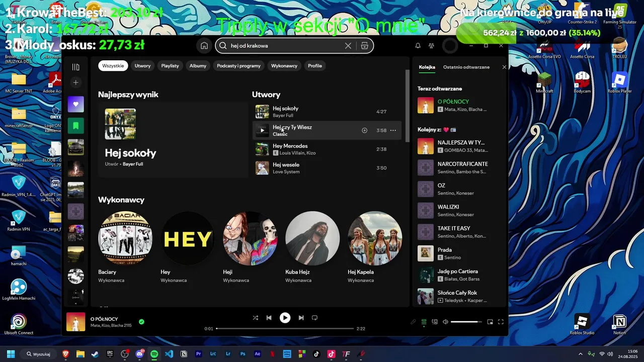Open the Spotify icon in the taskbar
Image resolution: width=644 pixels, height=362 pixels.
pos(154,354)
